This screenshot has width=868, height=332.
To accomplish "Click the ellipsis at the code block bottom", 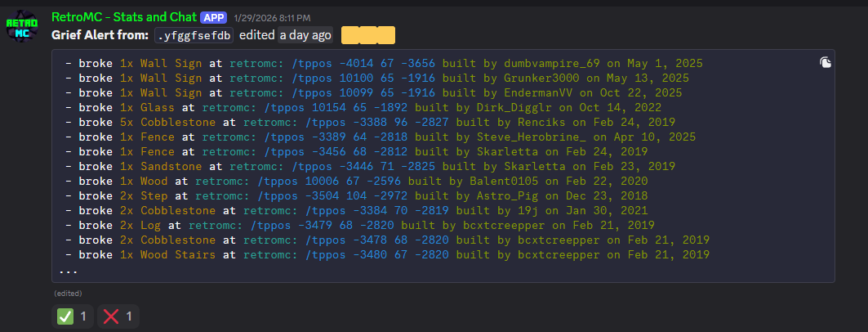I will 69,270.
